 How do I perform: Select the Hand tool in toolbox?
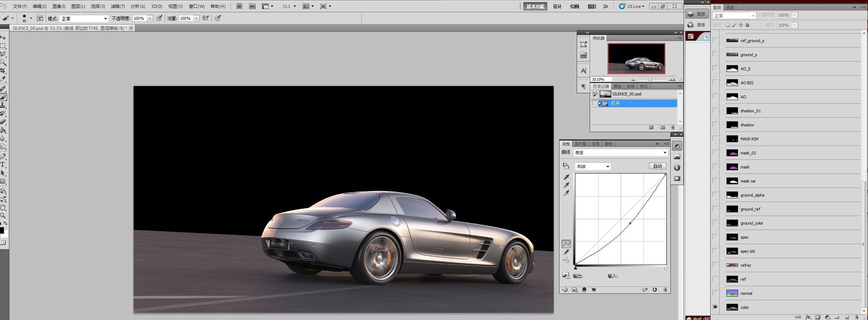pyautogui.click(x=3, y=207)
